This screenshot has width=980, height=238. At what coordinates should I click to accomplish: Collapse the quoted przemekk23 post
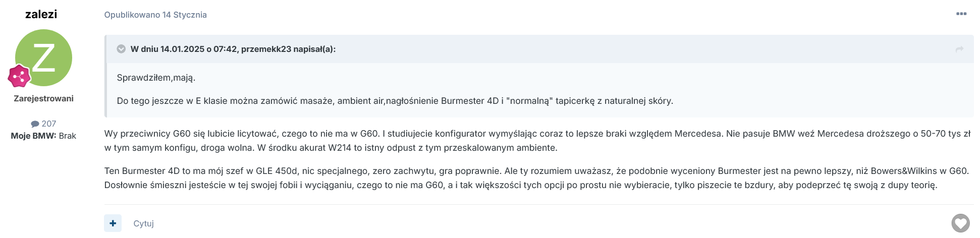click(121, 49)
